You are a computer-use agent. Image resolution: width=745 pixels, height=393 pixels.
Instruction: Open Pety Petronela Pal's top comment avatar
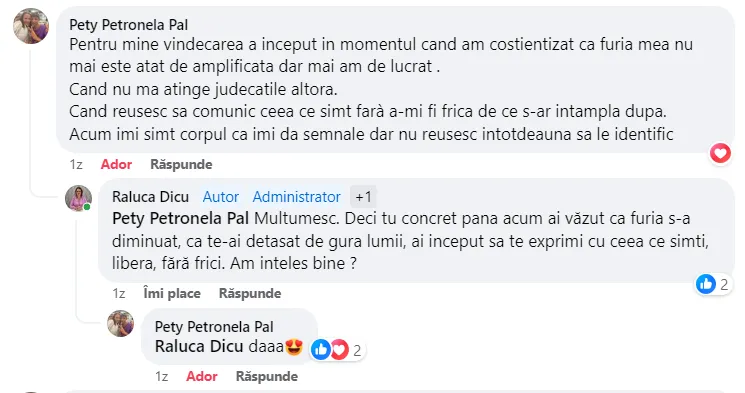pos(31,26)
